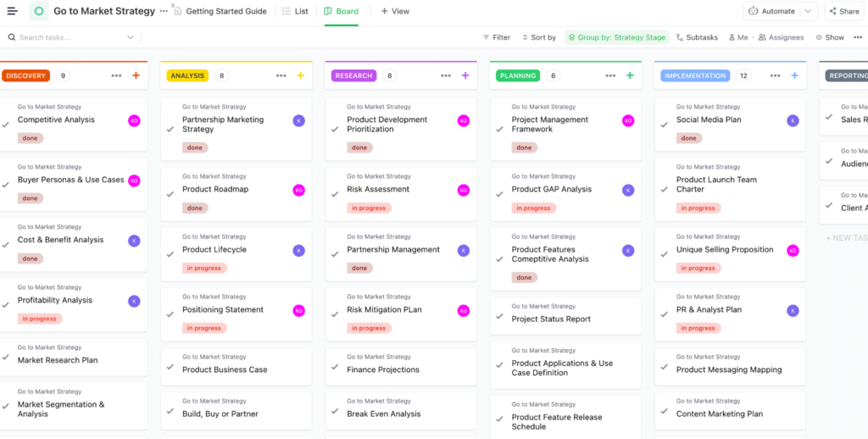Screen dimensions: 868x439
Task: Open the toolbar more options ellipsis
Action: pyautogui.click(x=858, y=37)
